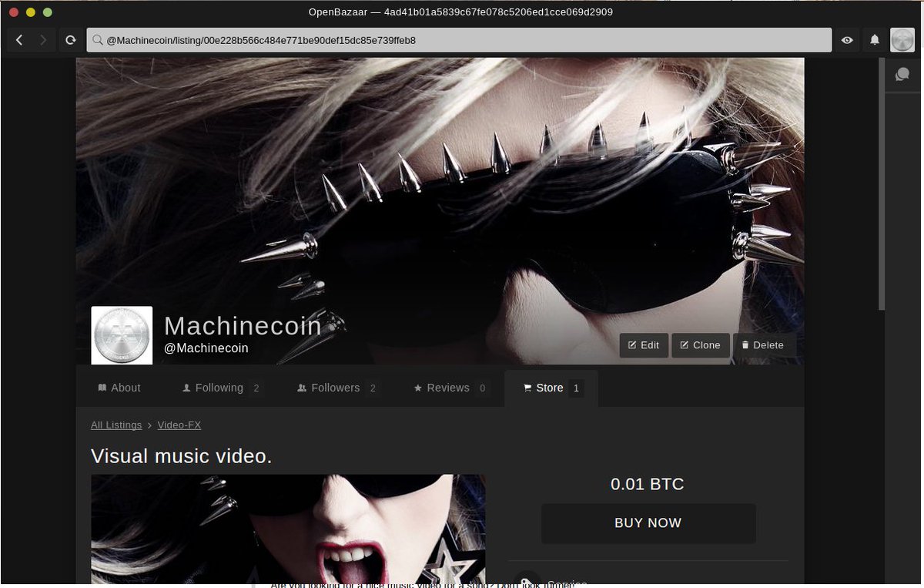Click the @Machinecoin handle text

pyautogui.click(x=206, y=348)
